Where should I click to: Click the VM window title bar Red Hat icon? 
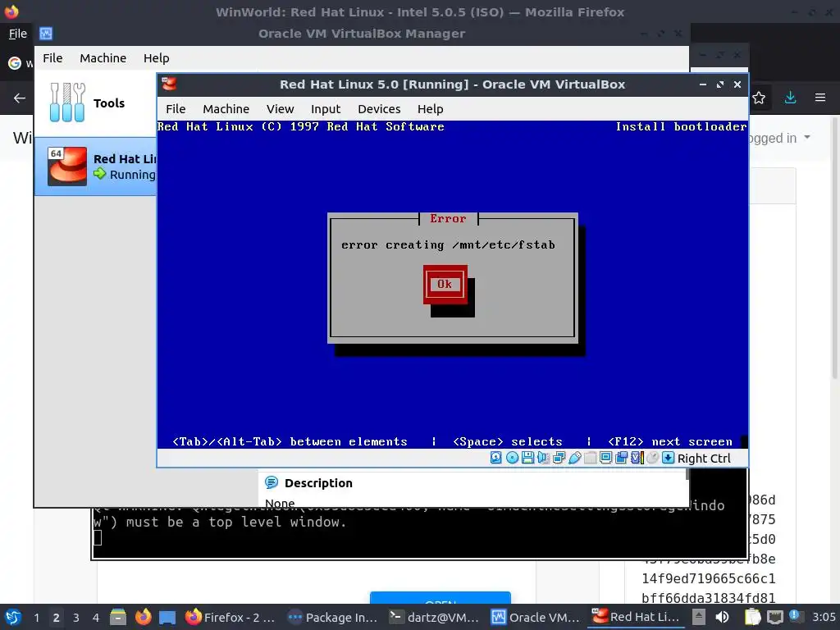pos(169,84)
